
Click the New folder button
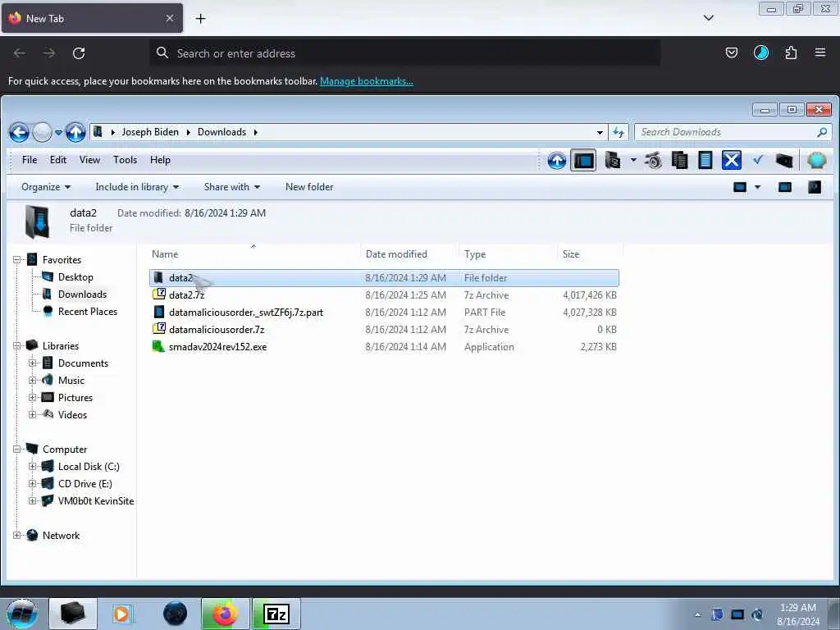(x=309, y=187)
